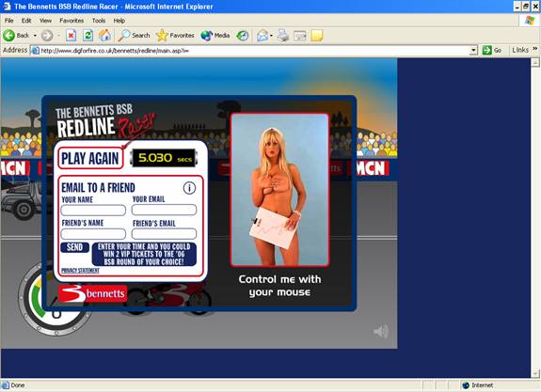Toggle game sound with speaker icon
The image size is (541, 392).
[x=381, y=331]
